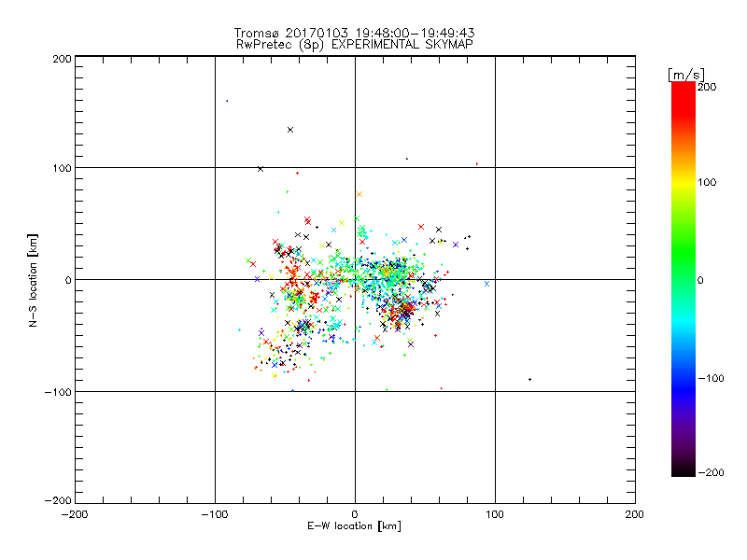
Task: Click the N-S axis tick label 0
Action: click(68, 280)
